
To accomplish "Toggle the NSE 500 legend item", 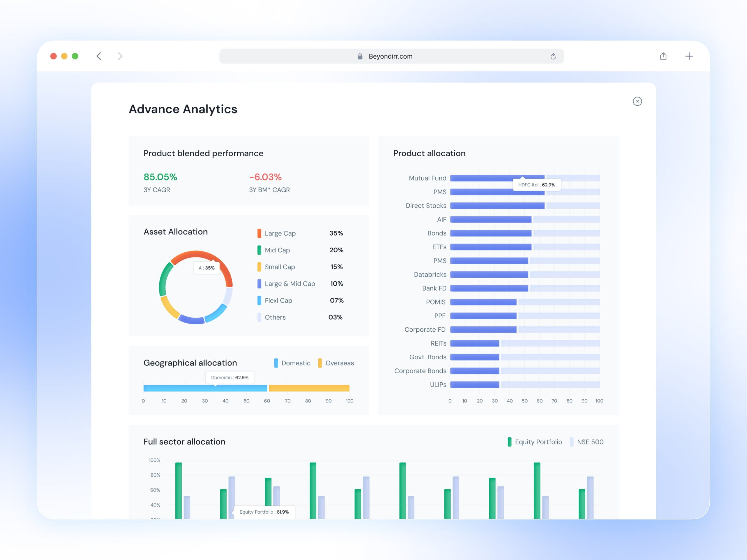I will pos(587,442).
